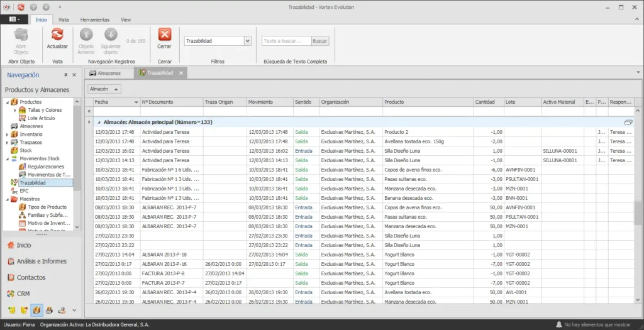Click the Contactos navigation icon
Screen dimensions: 644x330
tap(11, 277)
